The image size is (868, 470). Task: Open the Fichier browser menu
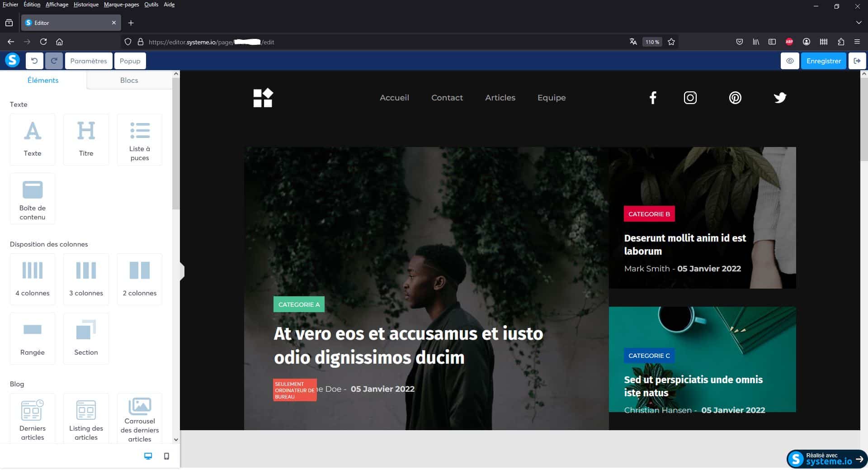coord(10,5)
